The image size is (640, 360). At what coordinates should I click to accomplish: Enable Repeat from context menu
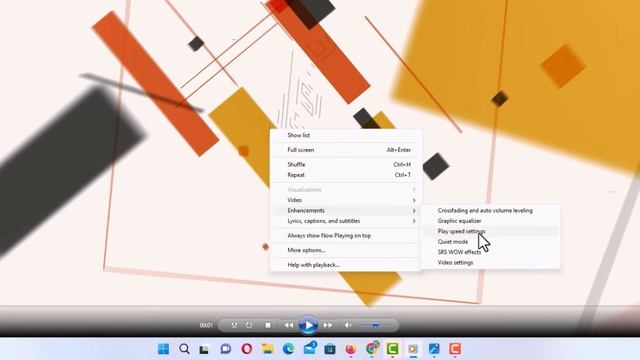(345, 175)
